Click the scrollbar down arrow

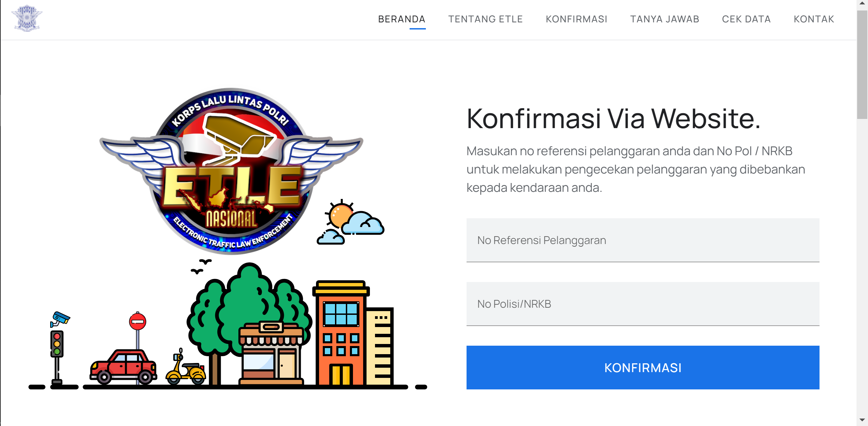(862, 421)
